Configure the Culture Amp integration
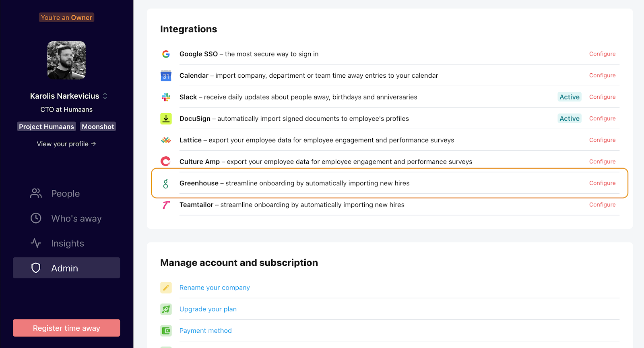This screenshot has width=644, height=348. pos(602,162)
